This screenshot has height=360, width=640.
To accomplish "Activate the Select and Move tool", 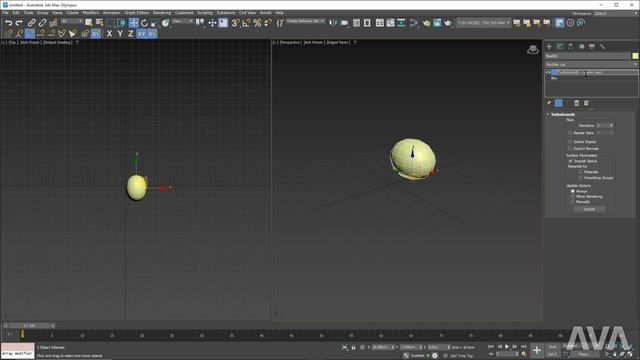I will (x=133, y=23).
